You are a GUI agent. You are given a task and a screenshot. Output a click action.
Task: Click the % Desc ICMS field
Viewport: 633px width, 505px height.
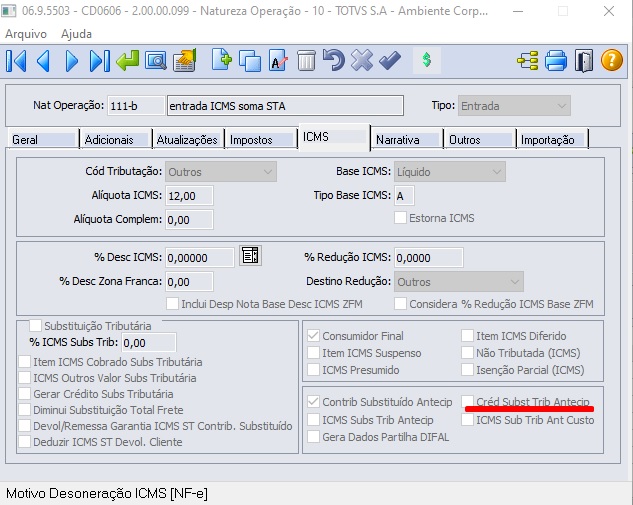tap(200, 258)
